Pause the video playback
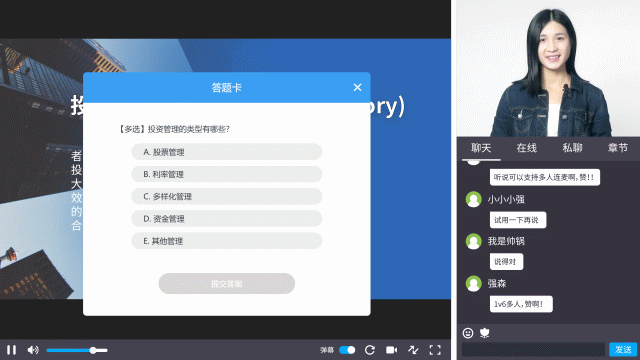640x360 pixels. pos(11,350)
